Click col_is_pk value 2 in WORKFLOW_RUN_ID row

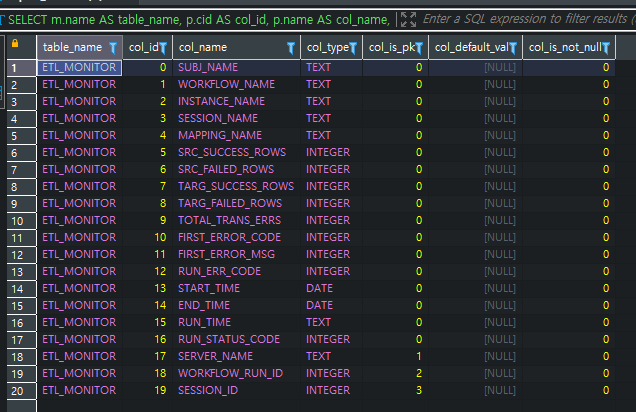[x=395, y=374]
